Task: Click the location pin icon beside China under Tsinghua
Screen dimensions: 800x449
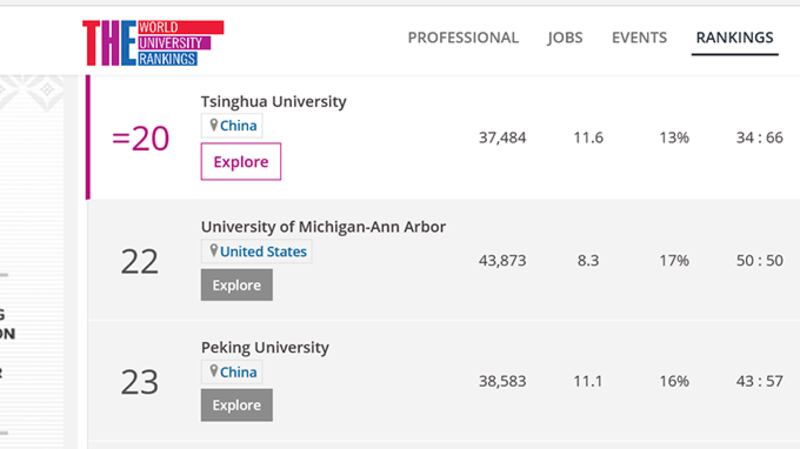Action: click(214, 125)
